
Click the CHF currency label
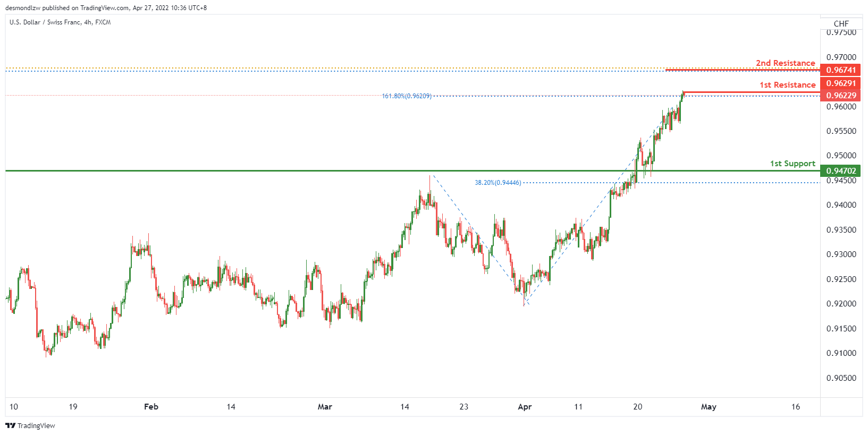(x=841, y=24)
